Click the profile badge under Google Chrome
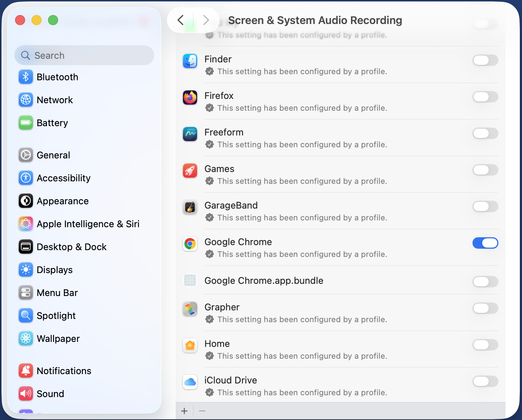522x420 pixels. coord(210,254)
